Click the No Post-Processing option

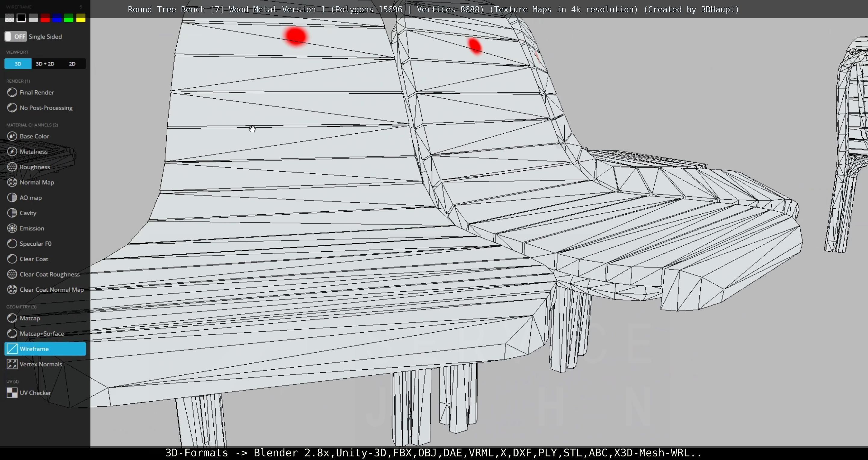coord(46,108)
